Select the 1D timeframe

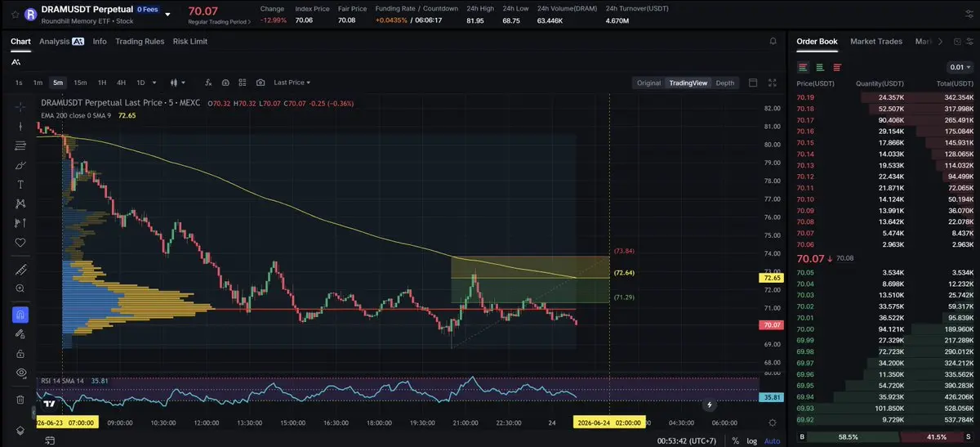(140, 83)
